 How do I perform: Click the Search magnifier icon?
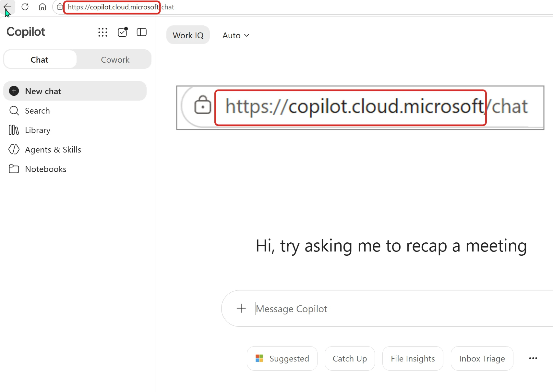pos(14,111)
